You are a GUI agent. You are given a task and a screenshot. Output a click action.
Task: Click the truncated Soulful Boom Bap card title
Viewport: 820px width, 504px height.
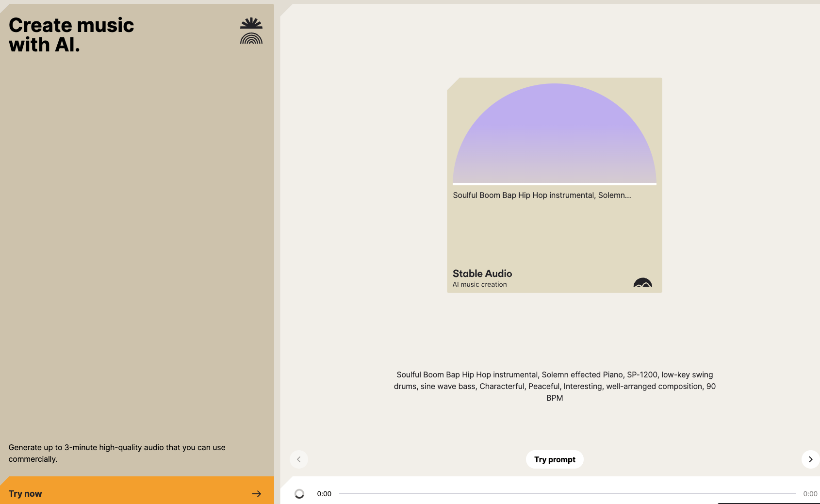point(542,195)
